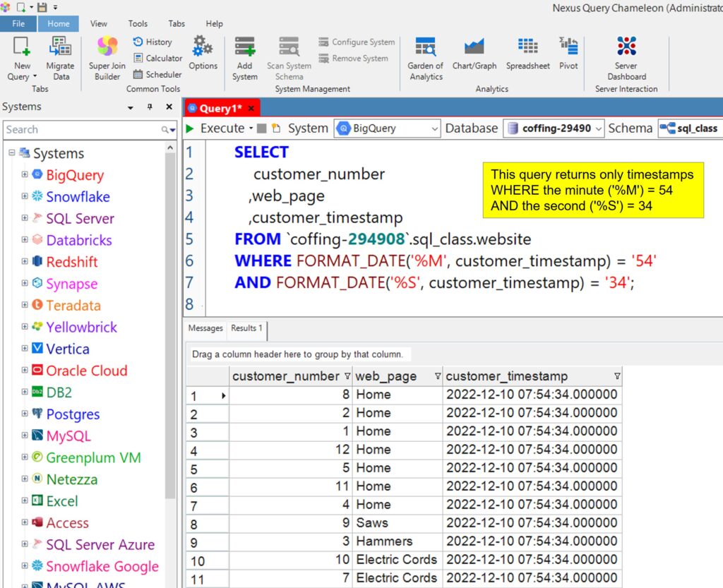The width and height of the screenshot is (723, 588).
Task: Toggle the web_page column filter
Action: point(438,377)
